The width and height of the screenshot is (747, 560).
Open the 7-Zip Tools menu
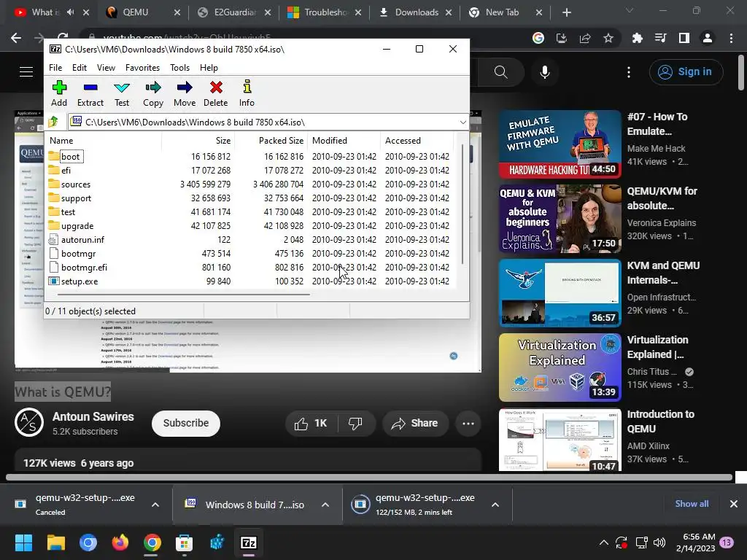[x=179, y=68]
